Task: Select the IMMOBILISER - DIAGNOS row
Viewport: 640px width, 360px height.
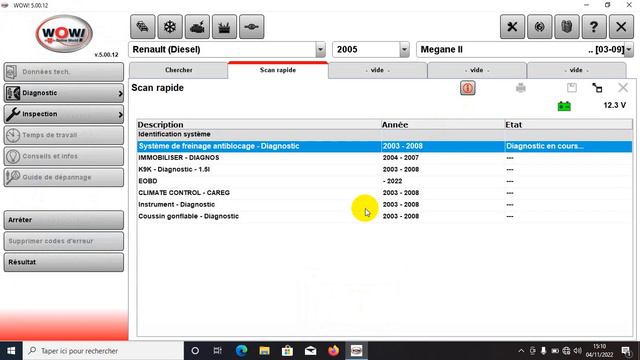Action: click(x=384, y=158)
